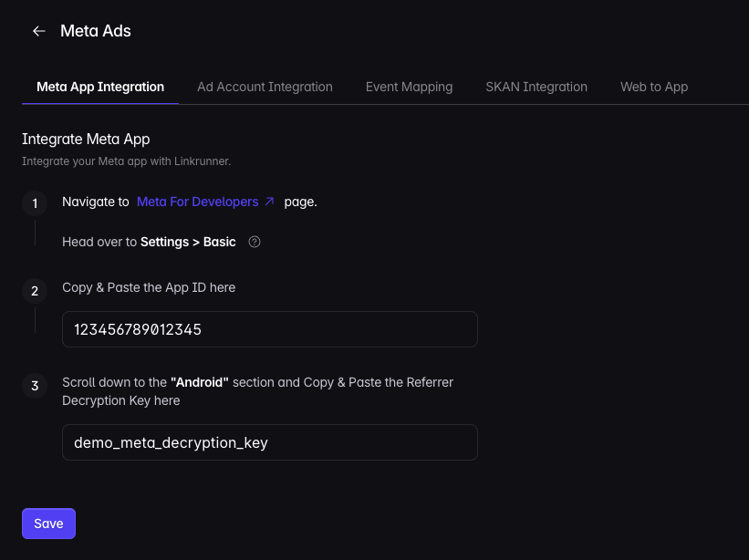The width and height of the screenshot is (749, 560).
Task: Click the Android section instruction text
Action: coord(257,391)
